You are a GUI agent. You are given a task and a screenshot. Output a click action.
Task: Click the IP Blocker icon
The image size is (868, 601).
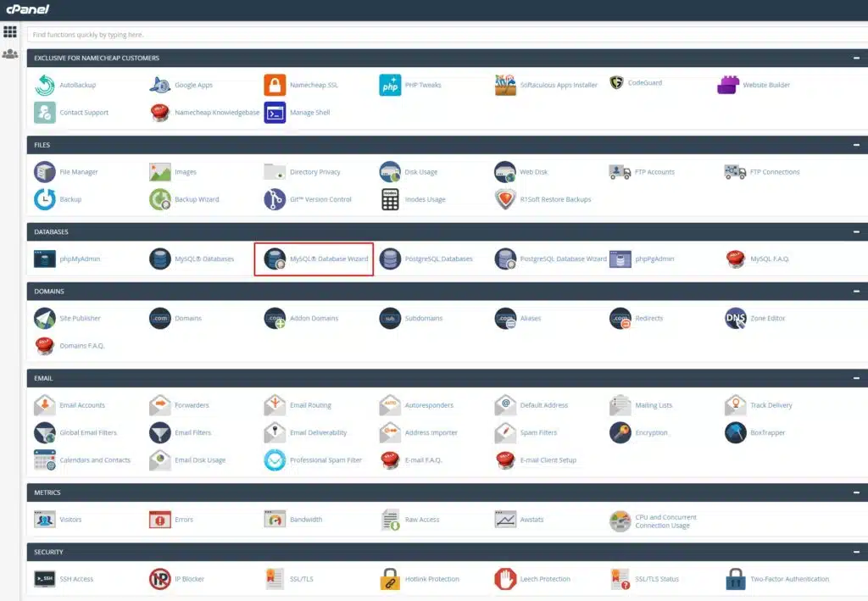(160, 579)
